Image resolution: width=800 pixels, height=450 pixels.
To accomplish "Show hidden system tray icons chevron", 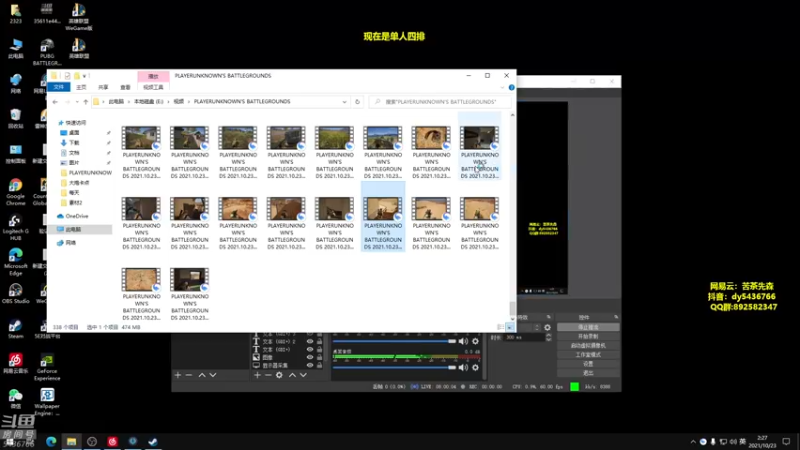I will click(x=693, y=442).
